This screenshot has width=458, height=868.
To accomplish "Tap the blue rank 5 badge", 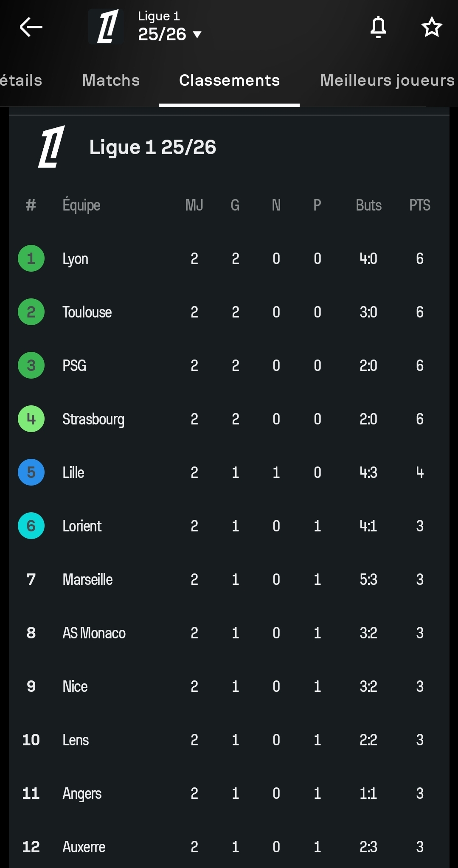I will [31, 472].
